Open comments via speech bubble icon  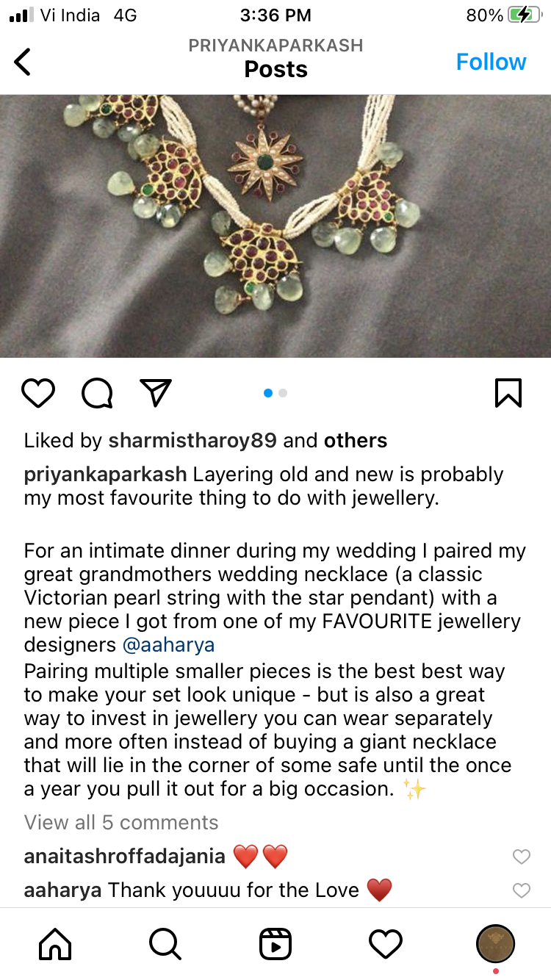click(97, 393)
